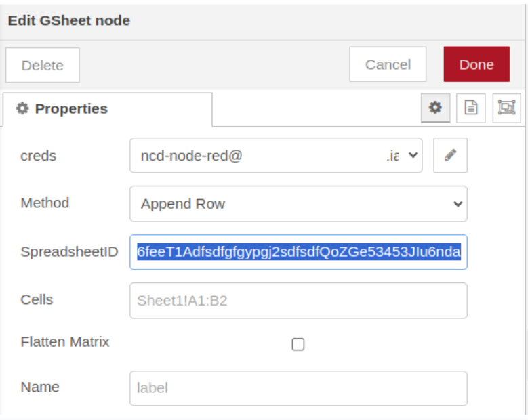Click into the SpreadsheetID input field
This screenshot has width=528, height=420.
click(298, 252)
